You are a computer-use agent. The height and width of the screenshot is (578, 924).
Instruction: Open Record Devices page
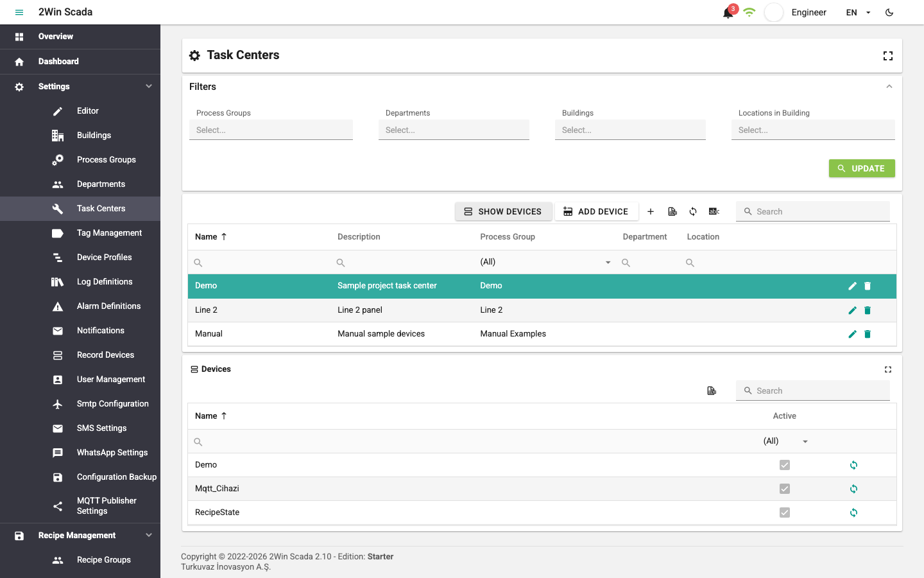80,355
